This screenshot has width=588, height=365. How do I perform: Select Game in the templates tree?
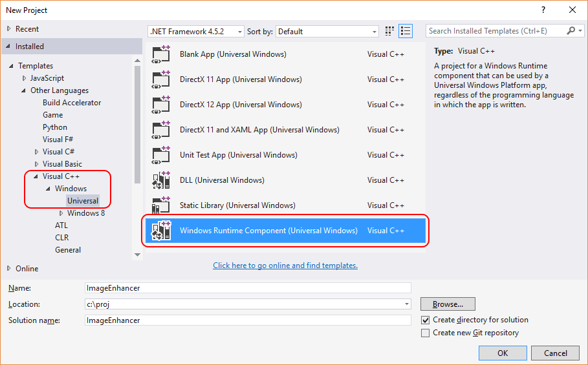52,115
